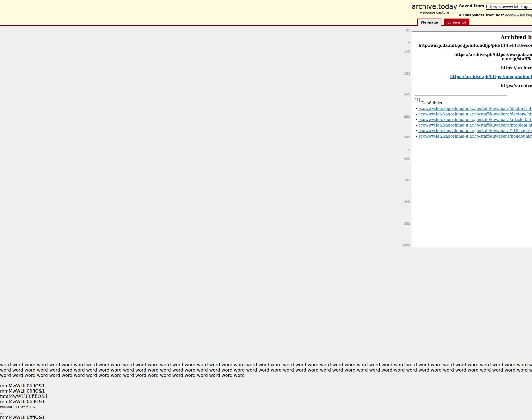Open the doctor4 dead link

pos(475,114)
